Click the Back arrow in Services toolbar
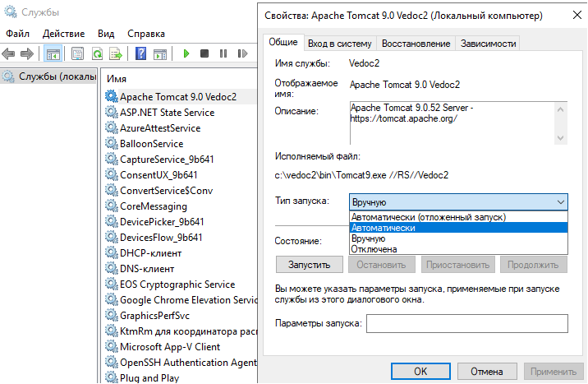Image resolution: width=588 pixels, height=384 pixels. tap(9, 53)
